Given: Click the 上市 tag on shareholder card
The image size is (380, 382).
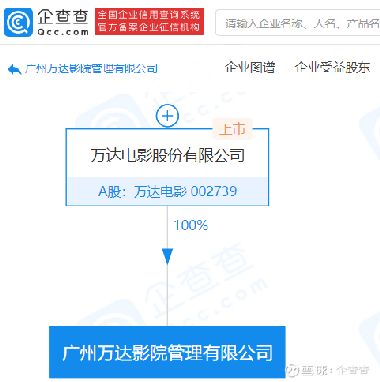Looking at the screenshot, I should 232,129.
